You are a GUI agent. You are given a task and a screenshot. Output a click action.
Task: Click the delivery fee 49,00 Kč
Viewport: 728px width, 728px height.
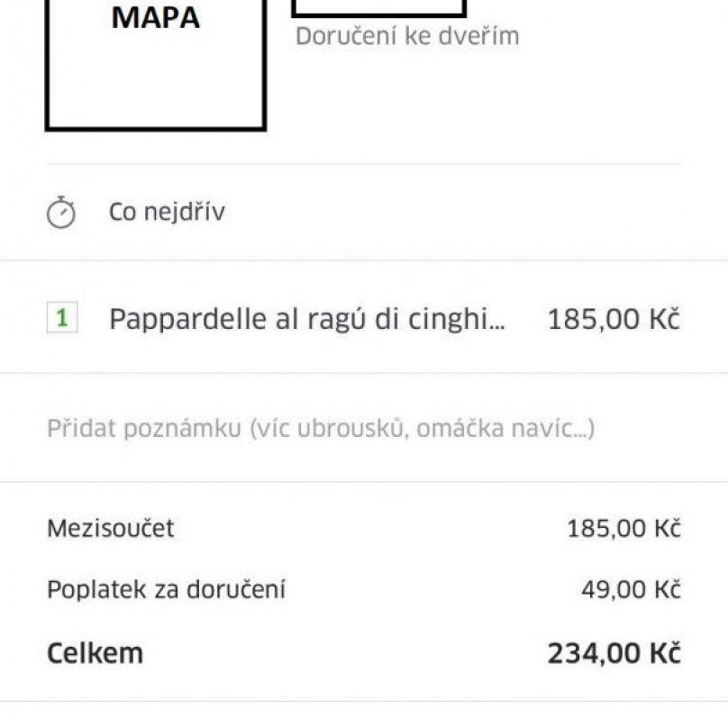(631, 590)
